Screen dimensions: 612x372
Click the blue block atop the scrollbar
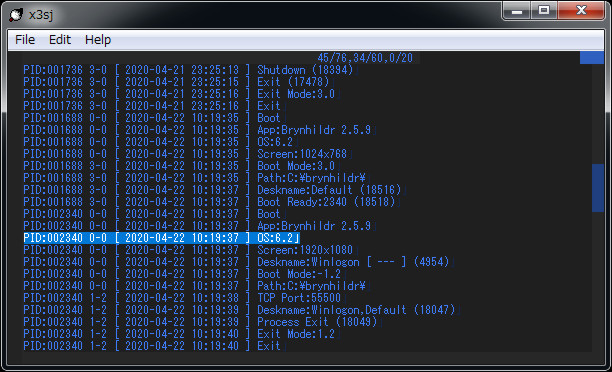592,58
